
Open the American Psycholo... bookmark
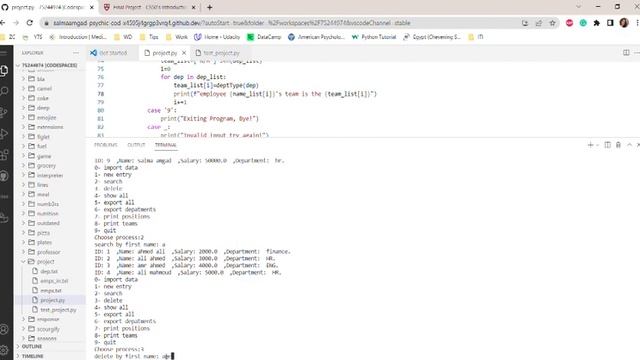316,37
